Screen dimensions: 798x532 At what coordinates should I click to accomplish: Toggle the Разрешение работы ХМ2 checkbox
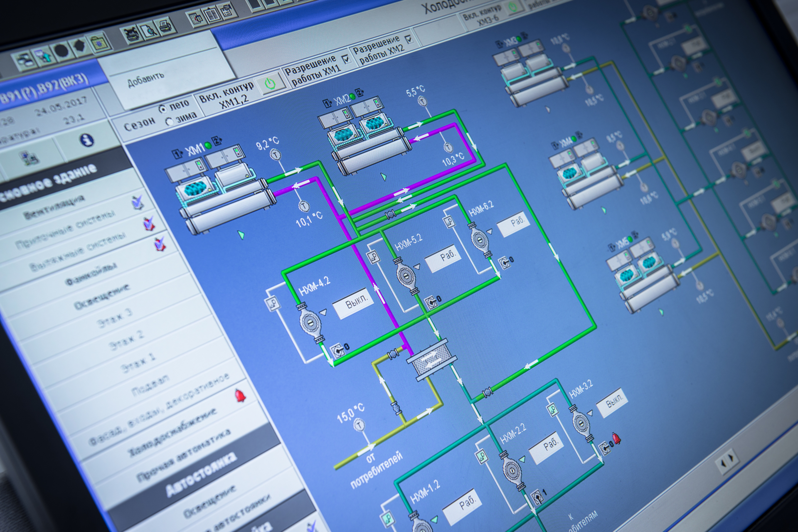pyautogui.click(x=410, y=39)
